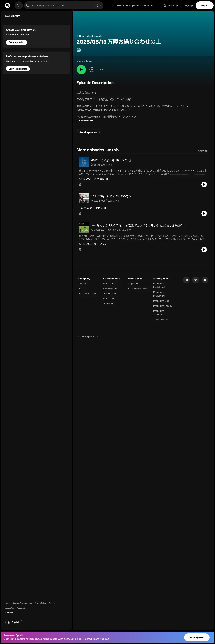The width and height of the screenshot is (215, 644).
Task: Click Sign up free banner button
Action: [x=197, y=637]
